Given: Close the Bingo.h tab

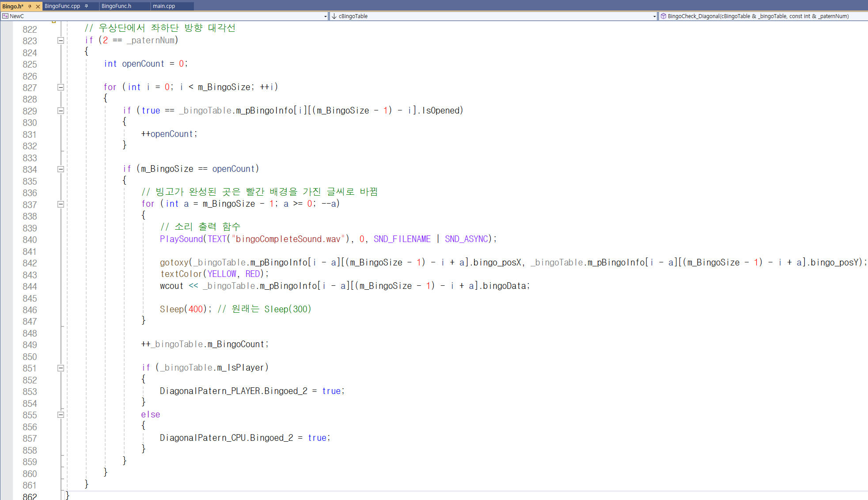Looking at the screenshot, I should (38, 6).
